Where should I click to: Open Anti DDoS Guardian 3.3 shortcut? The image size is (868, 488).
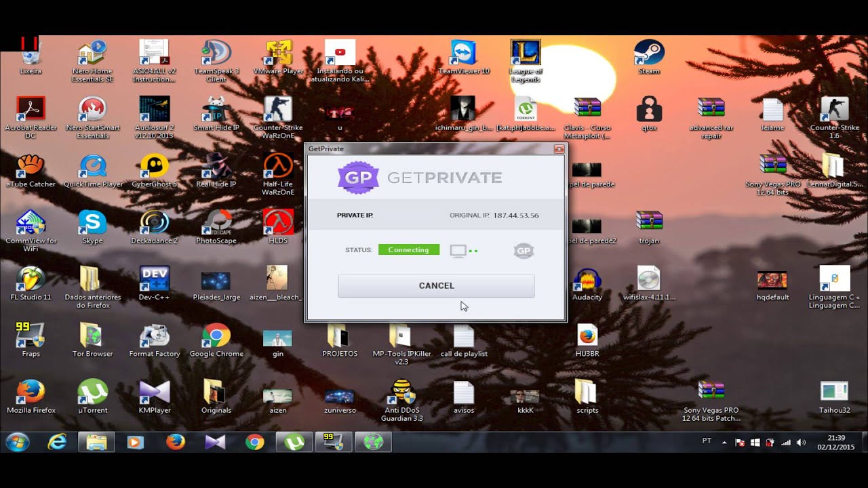(x=402, y=400)
